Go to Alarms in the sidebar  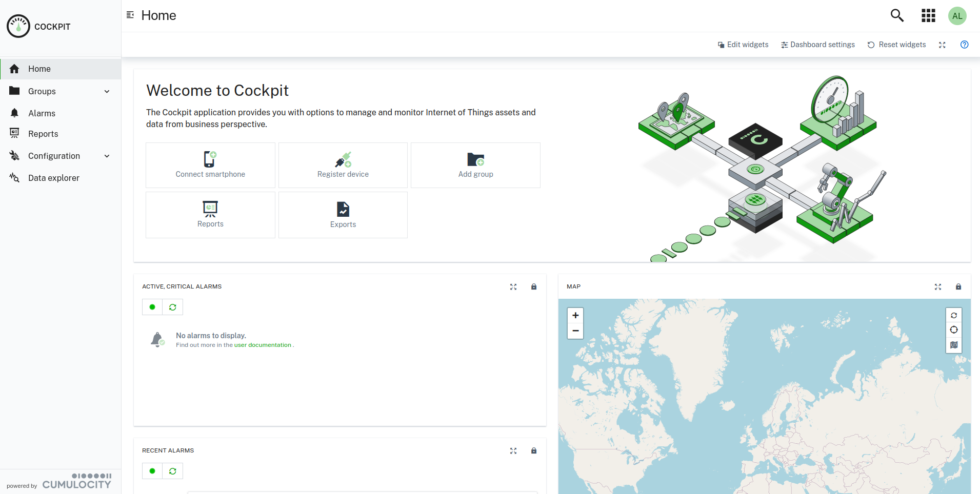42,113
